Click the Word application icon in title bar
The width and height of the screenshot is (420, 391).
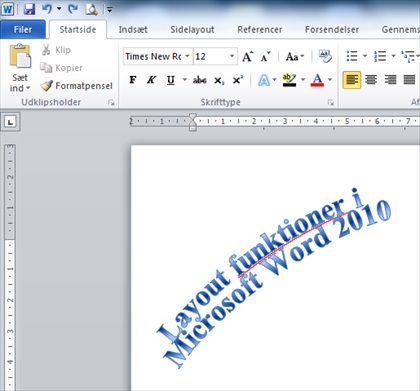click(x=7, y=9)
